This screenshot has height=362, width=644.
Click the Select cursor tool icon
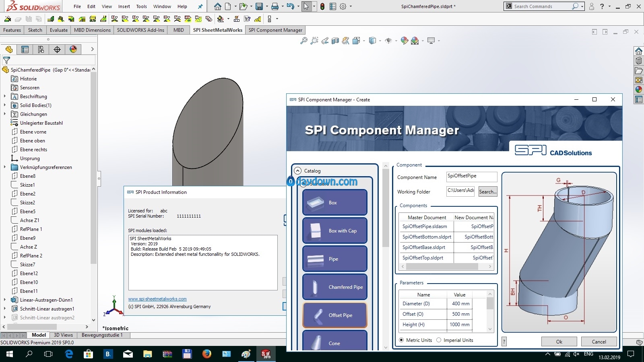pos(307,6)
